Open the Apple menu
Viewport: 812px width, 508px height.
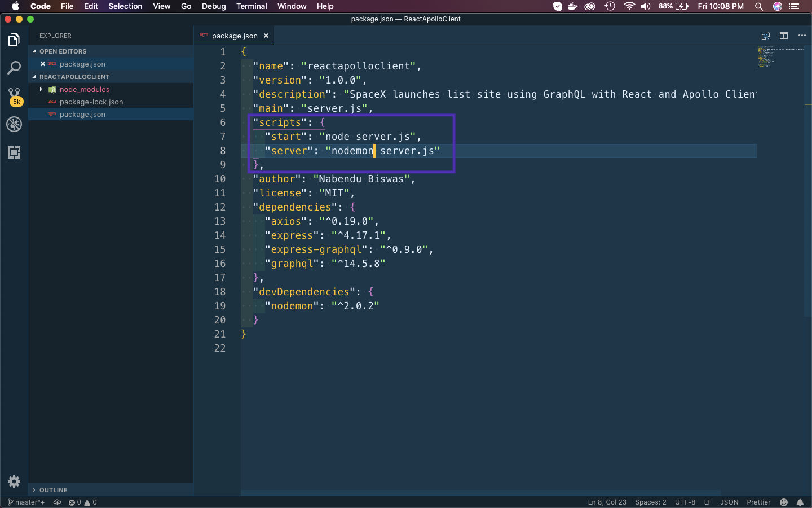pos(15,6)
